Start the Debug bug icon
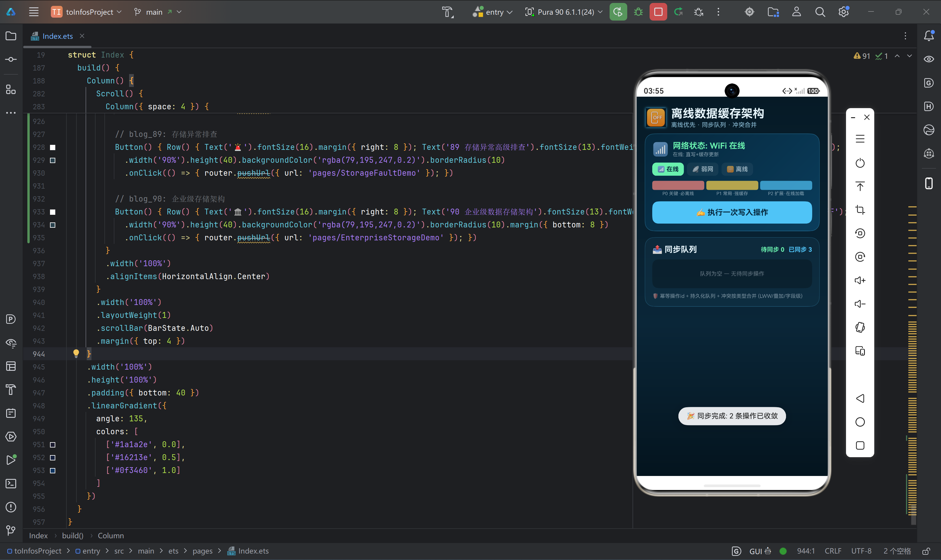Viewport: 941px width, 560px height. point(638,12)
